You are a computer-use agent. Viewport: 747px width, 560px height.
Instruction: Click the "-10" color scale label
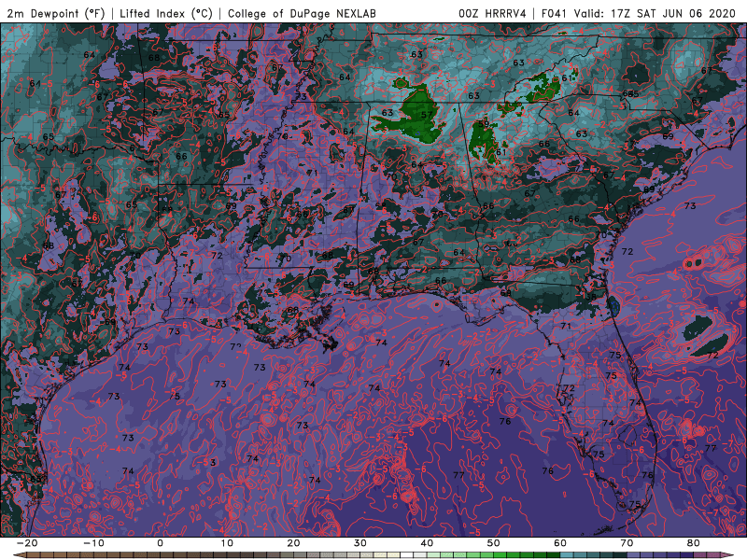(93, 543)
